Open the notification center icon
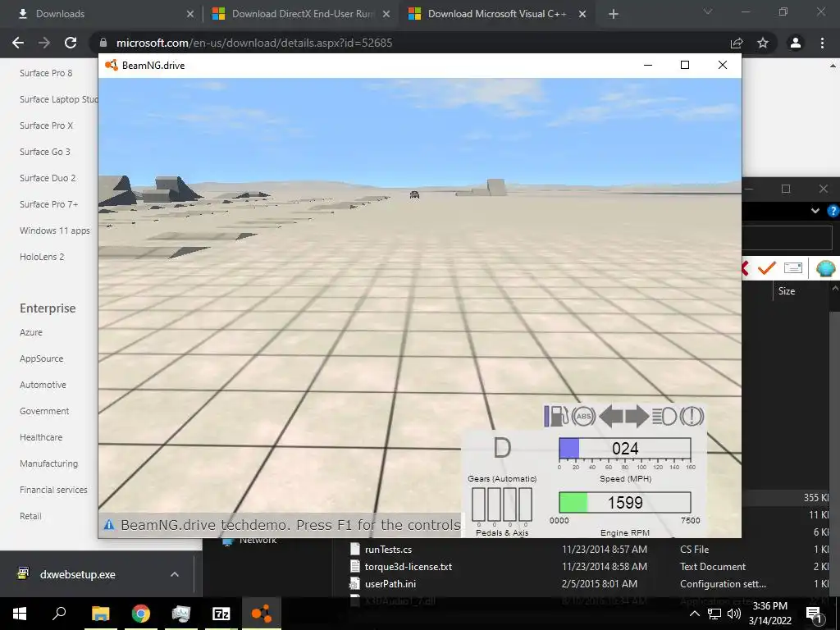This screenshot has height=630, width=840. pyautogui.click(x=815, y=614)
